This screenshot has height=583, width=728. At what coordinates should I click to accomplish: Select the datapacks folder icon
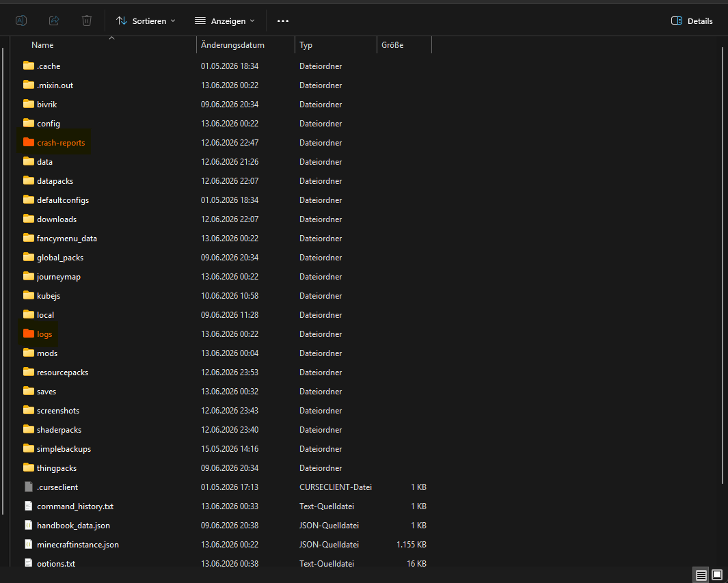tap(29, 180)
